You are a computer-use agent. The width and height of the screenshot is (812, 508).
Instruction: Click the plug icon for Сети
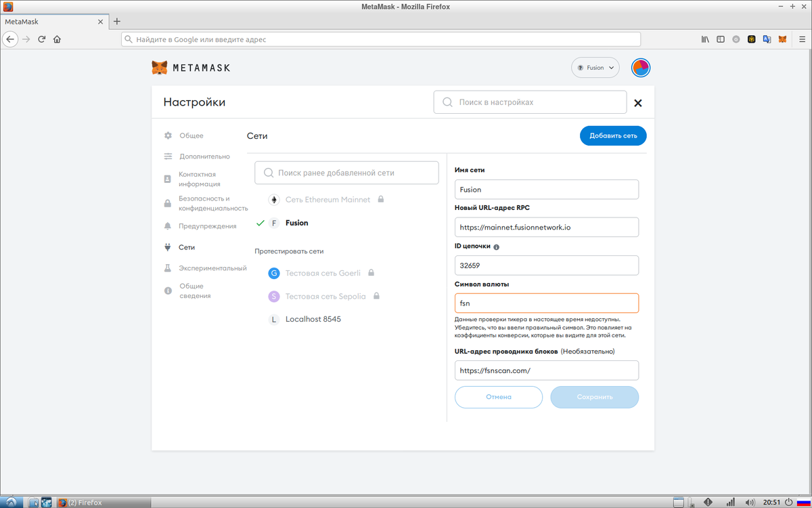point(168,247)
